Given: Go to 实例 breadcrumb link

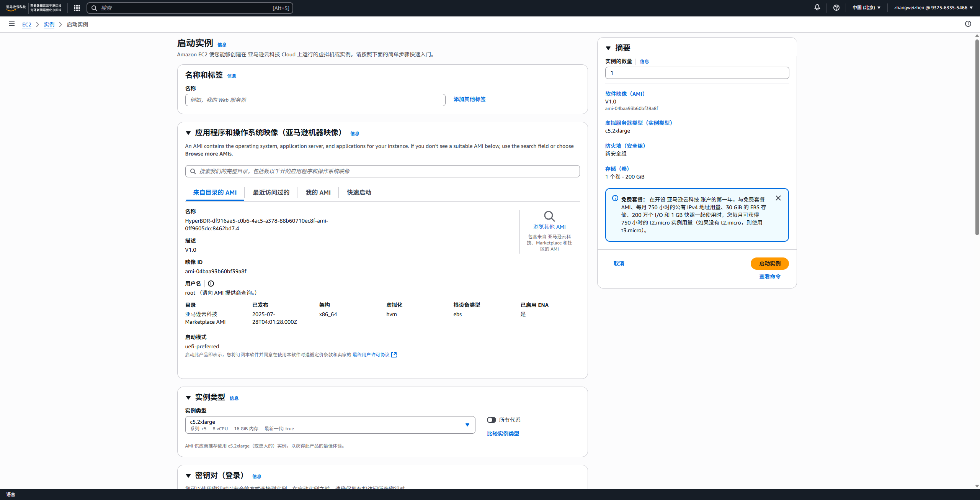Looking at the screenshot, I should point(49,25).
